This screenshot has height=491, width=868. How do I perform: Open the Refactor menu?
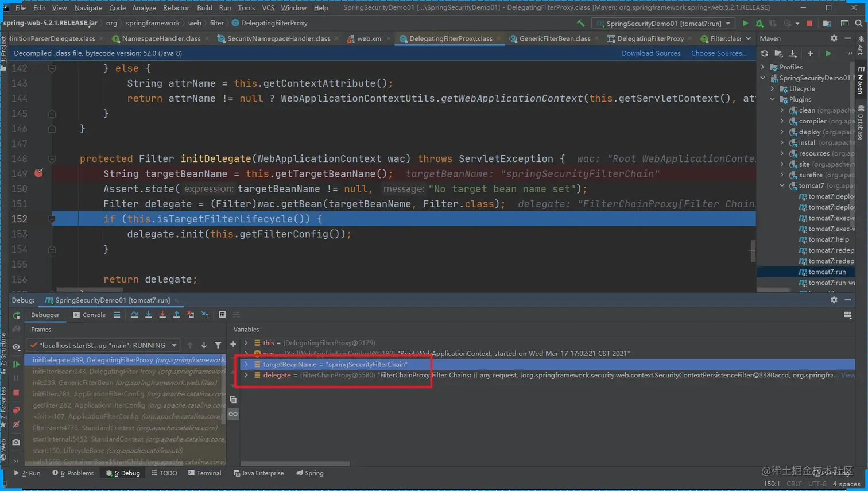tap(176, 8)
